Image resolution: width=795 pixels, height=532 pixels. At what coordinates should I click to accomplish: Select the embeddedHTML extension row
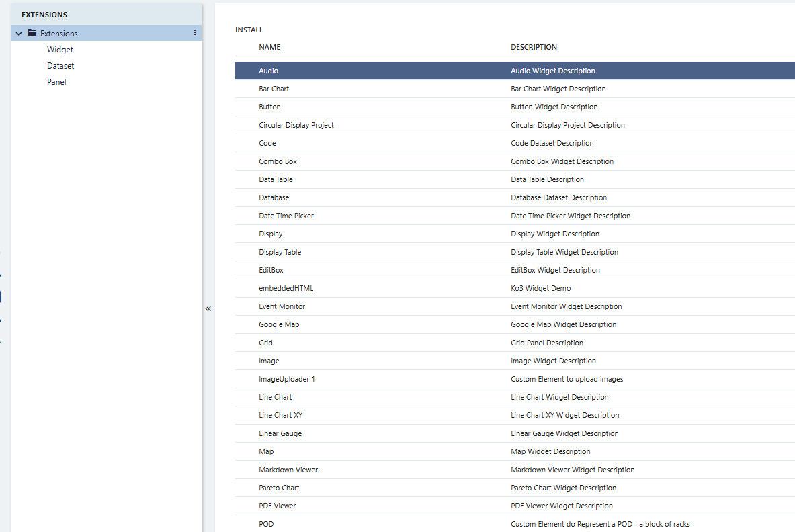[286, 288]
